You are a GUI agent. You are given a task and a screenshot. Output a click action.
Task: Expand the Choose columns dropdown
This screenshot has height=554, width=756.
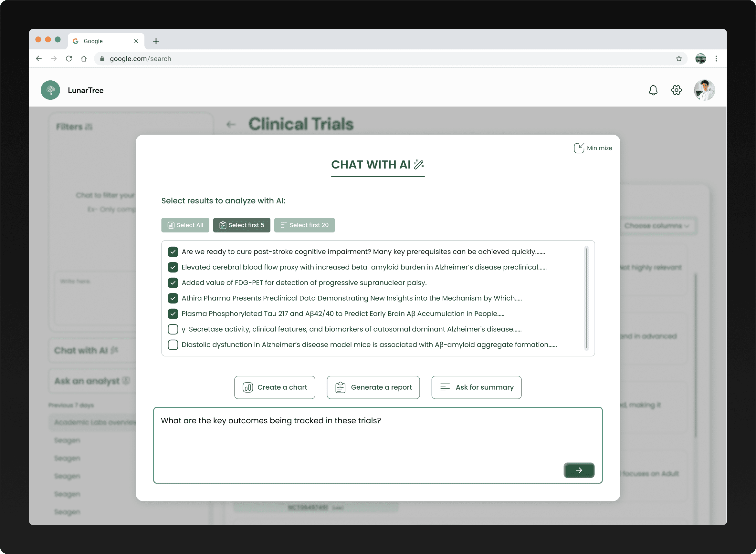(x=656, y=226)
